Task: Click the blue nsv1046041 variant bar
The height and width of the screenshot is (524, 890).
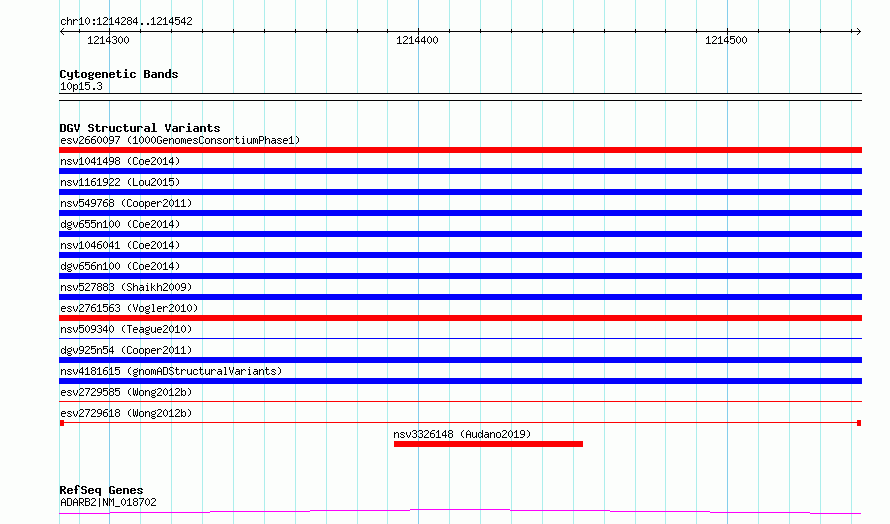Action: click(460, 255)
